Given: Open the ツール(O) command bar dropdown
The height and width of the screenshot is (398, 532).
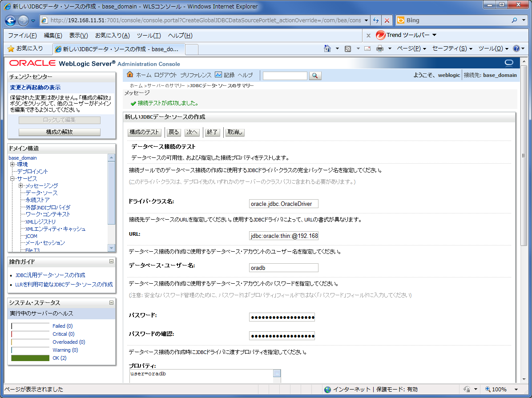Looking at the screenshot, I should pos(493,49).
